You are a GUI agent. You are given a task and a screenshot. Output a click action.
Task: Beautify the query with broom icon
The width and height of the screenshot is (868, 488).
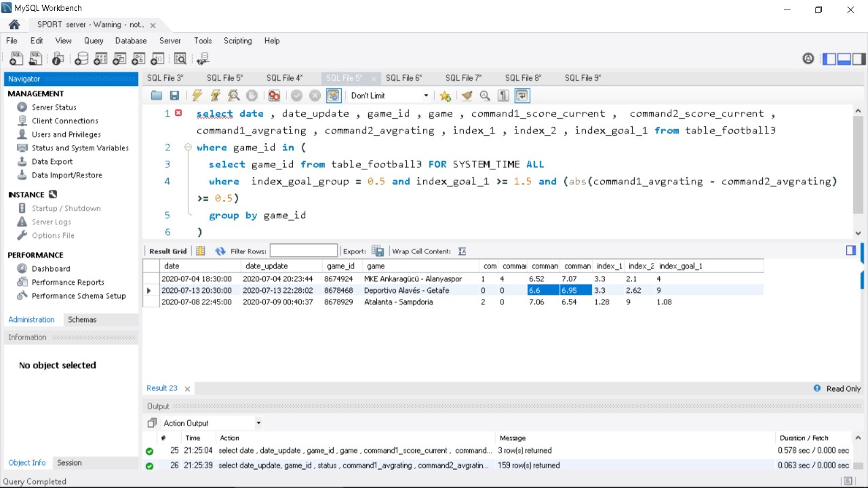point(467,96)
